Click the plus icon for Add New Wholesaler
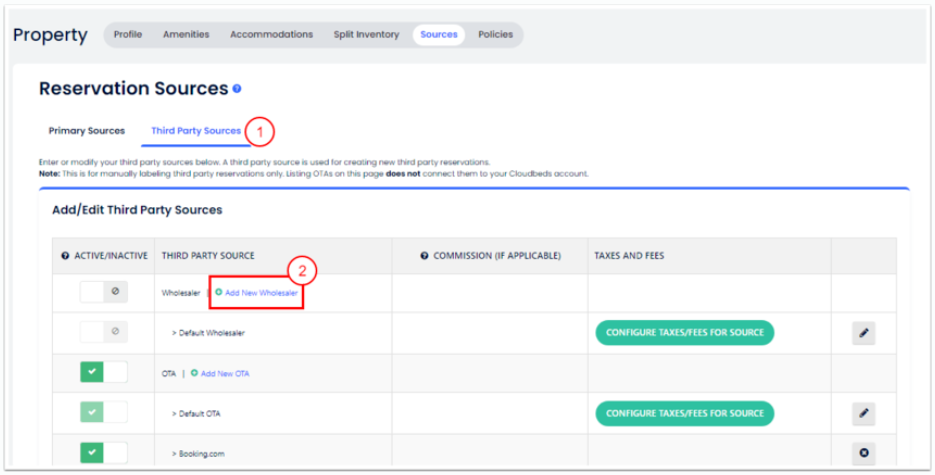The width and height of the screenshot is (935, 475). pos(219,293)
